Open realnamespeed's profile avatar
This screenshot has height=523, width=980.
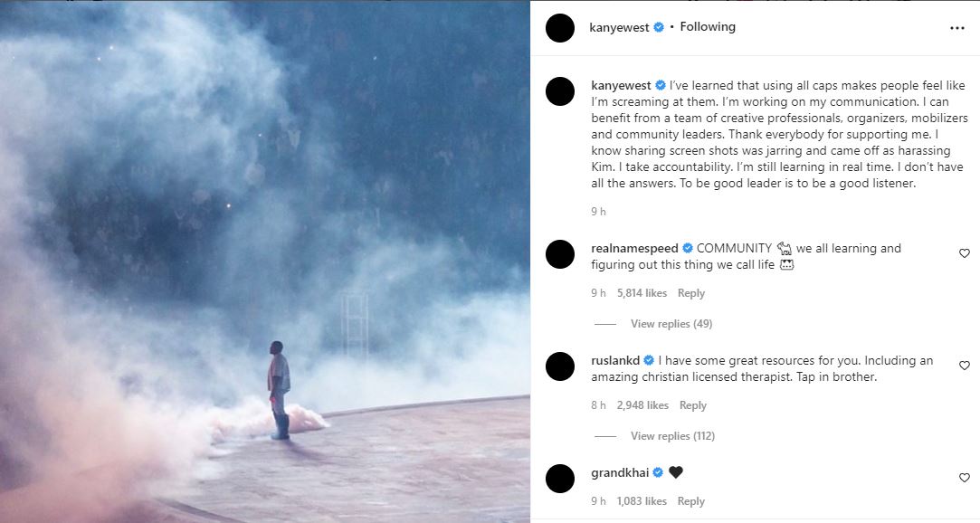click(560, 254)
